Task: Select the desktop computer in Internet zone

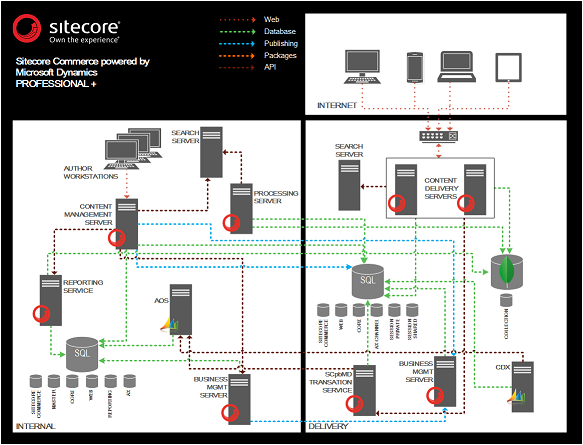Action: tap(363, 67)
